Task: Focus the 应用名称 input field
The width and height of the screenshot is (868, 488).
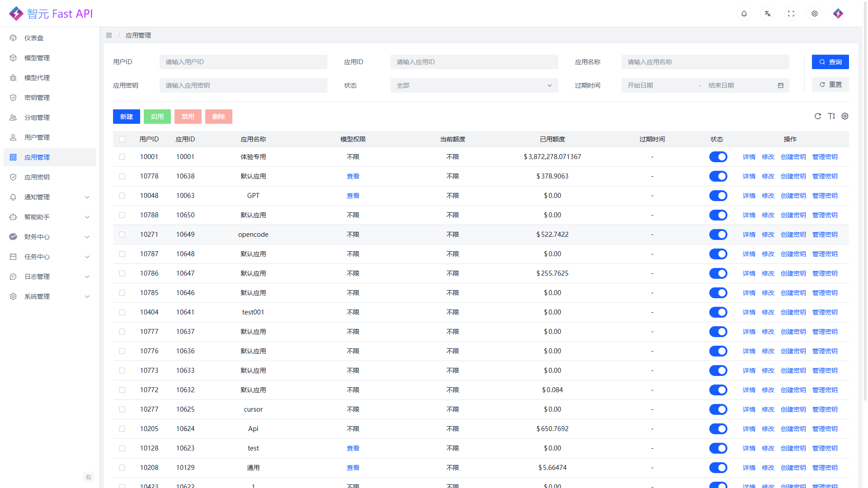Action: coord(705,62)
